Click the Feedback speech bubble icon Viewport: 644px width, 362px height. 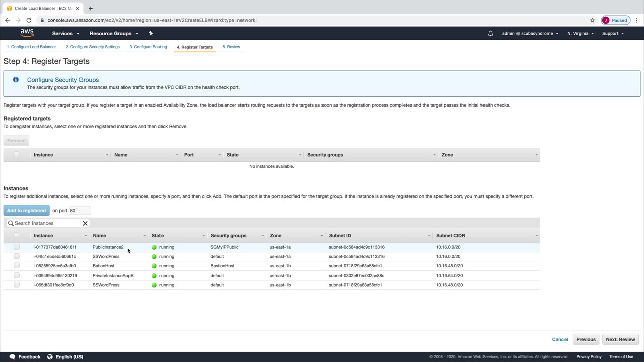point(12,357)
